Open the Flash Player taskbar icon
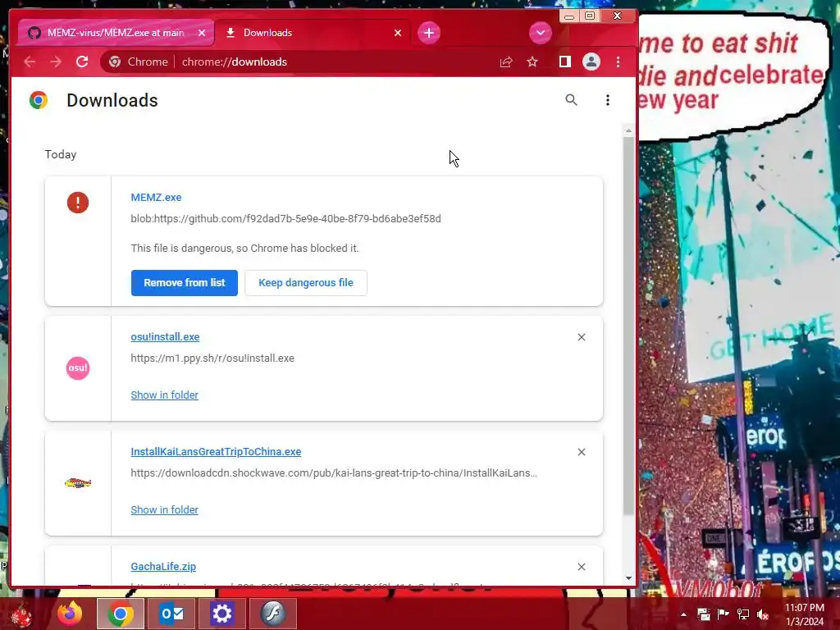The width and height of the screenshot is (840, 630). click(272, 614)
